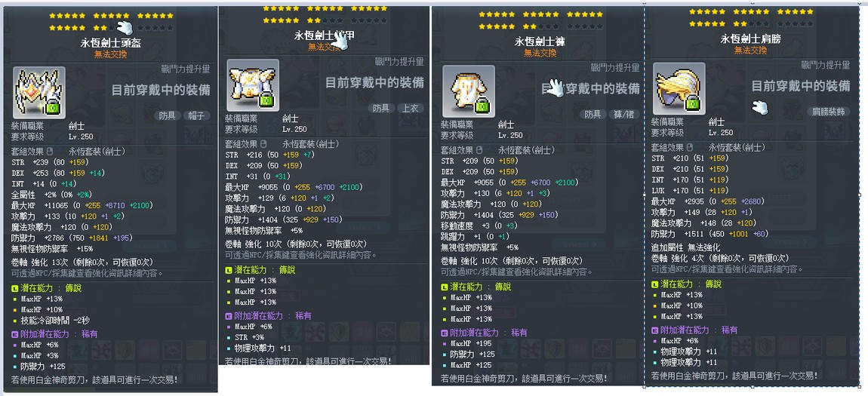The height and width of the screenshot is (396, 868).
Task: Click the 永恆劍士褲 item title
Action: pyautogui.click(x=540, y=41)
